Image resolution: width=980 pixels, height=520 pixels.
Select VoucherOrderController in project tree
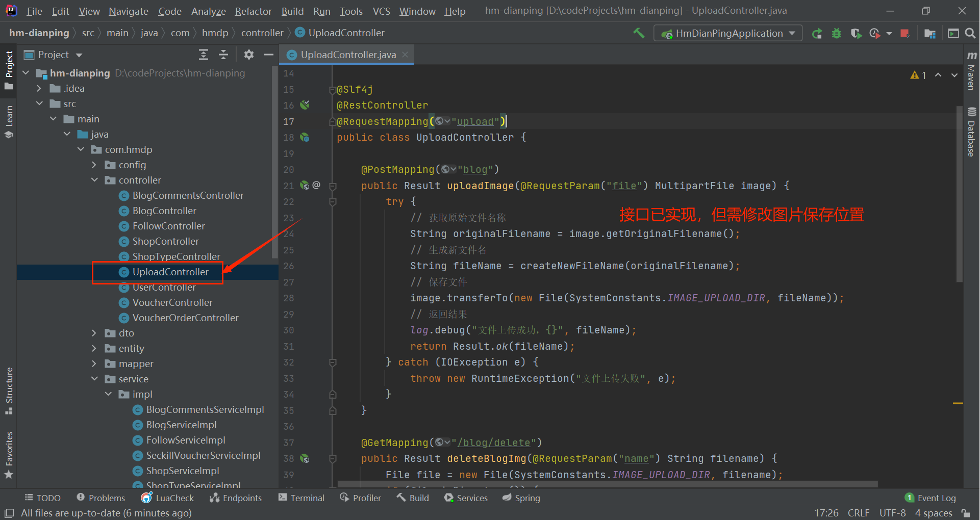(185, 318)
